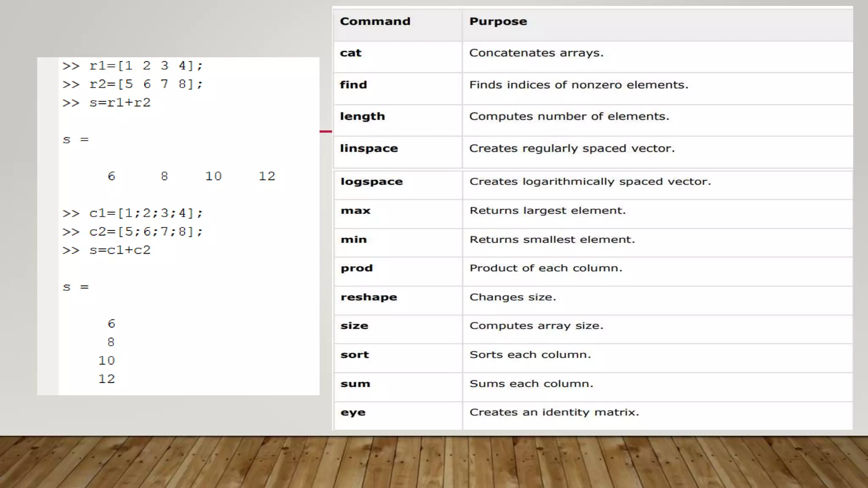Select the 'length' command entry
The width and height of the screenshot is (868, 488).
coord(362,116)
